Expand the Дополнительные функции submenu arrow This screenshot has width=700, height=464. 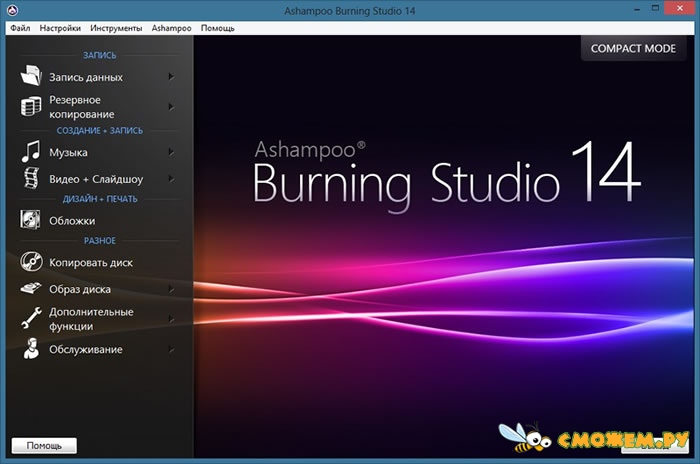pyautogui.click(x=171, y=319)
